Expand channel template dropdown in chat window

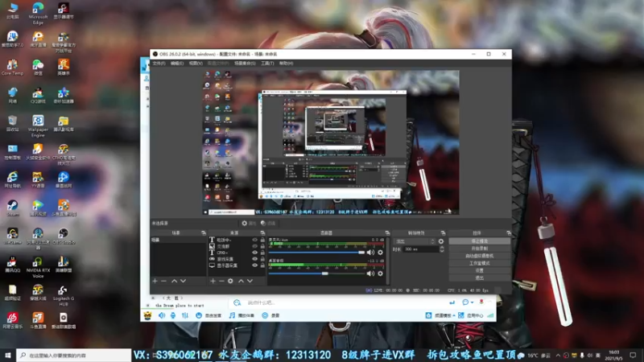coord(454,315)
